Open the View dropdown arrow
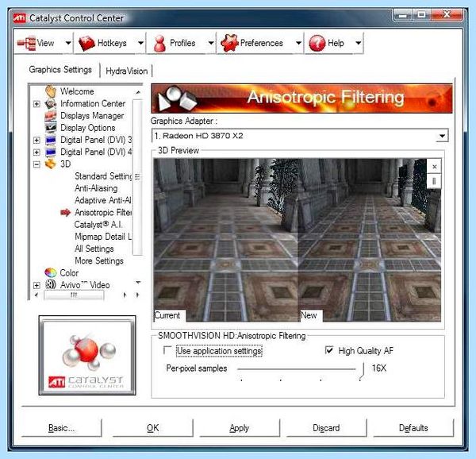Viewport: 476px width, 459px height. [68, 43]
